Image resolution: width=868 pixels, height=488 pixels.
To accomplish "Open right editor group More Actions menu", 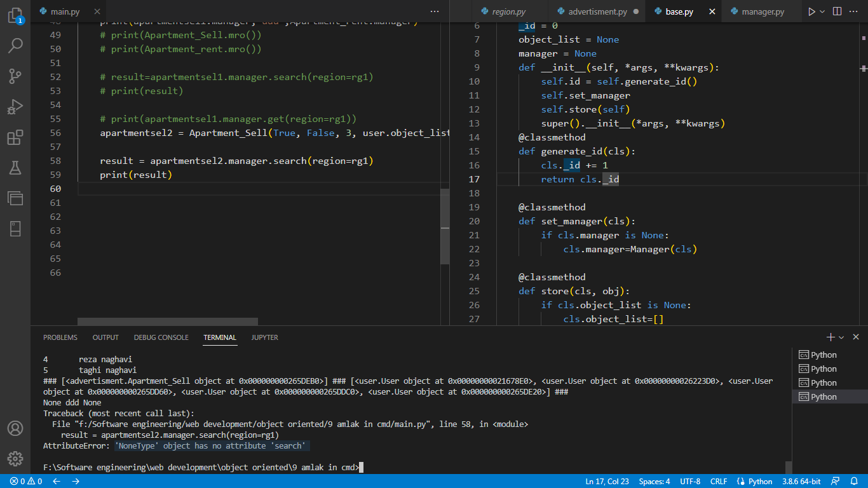I will pos(855,11).
